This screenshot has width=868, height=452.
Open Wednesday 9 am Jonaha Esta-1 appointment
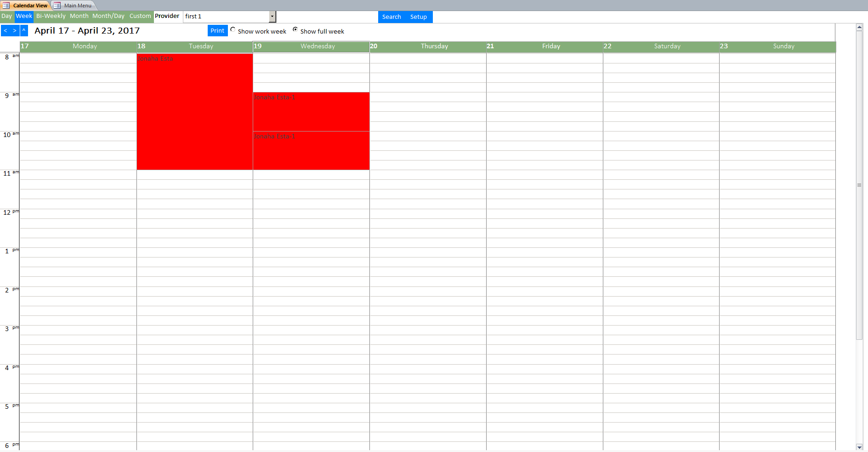[311, 112]
